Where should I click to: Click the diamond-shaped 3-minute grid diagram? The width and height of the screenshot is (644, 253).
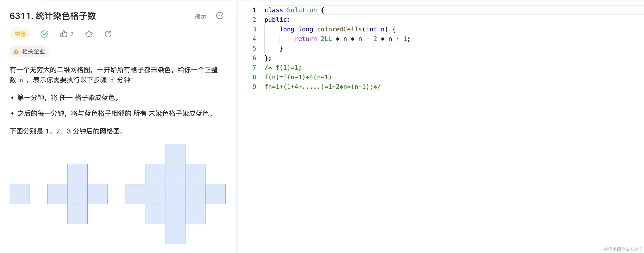[x=175, y=194]
